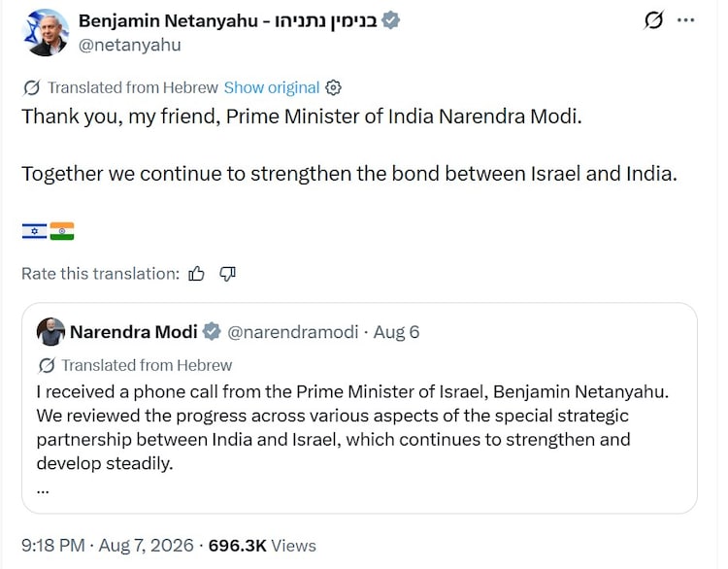Rate translation with thumbs down
Screen dimensions: 728x569
(227, 274)
